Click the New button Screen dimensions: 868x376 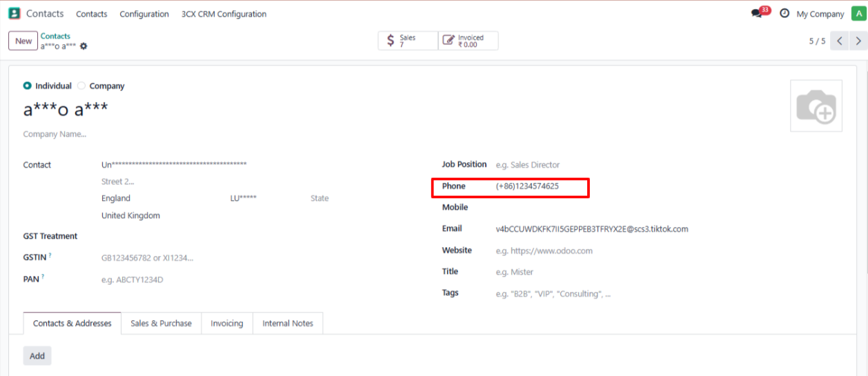pyautogui.click(x=23, y=41)
